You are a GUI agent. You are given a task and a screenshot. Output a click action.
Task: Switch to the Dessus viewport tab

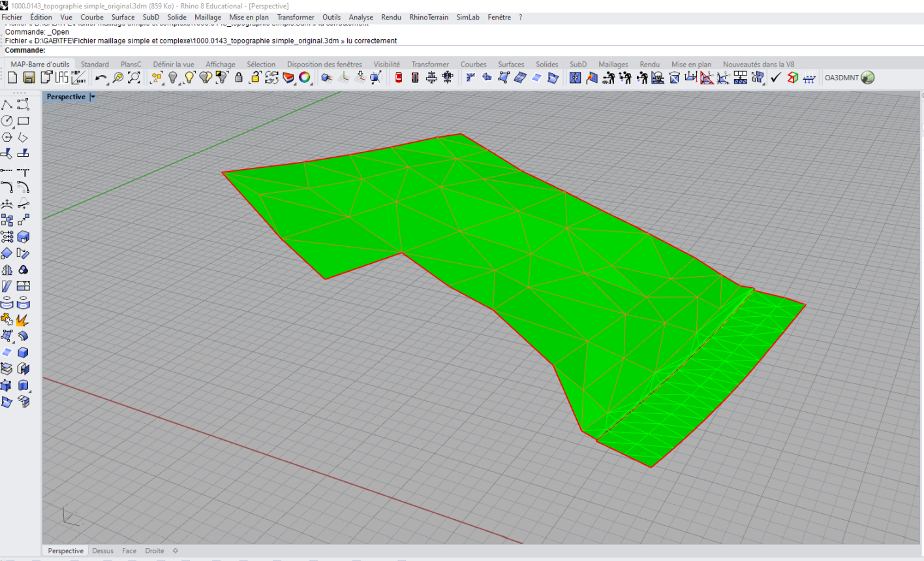pos(102,551)
